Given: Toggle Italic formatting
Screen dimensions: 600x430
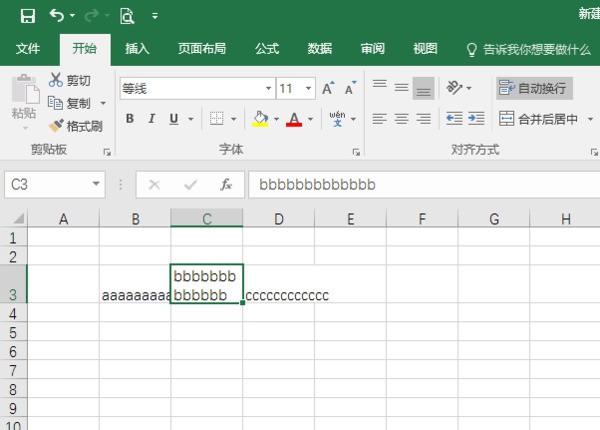Looking at the screenshot, I should coord(152,119).
